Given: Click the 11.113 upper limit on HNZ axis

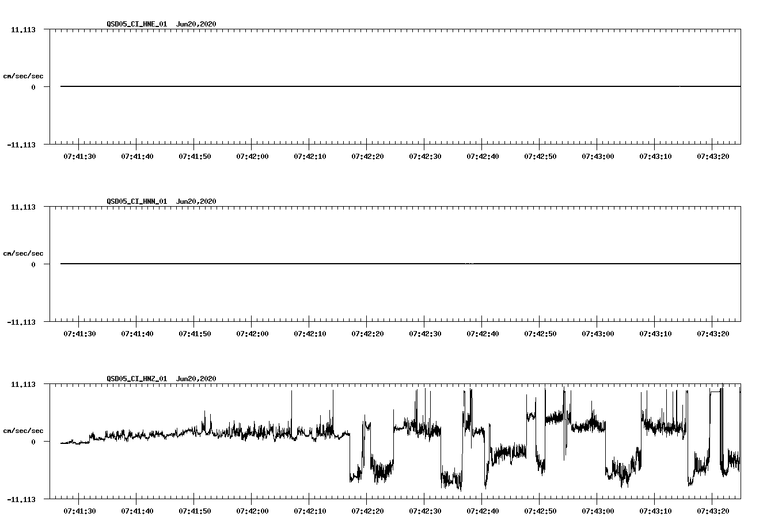Looking at the screenshot, I should [23, 384].
